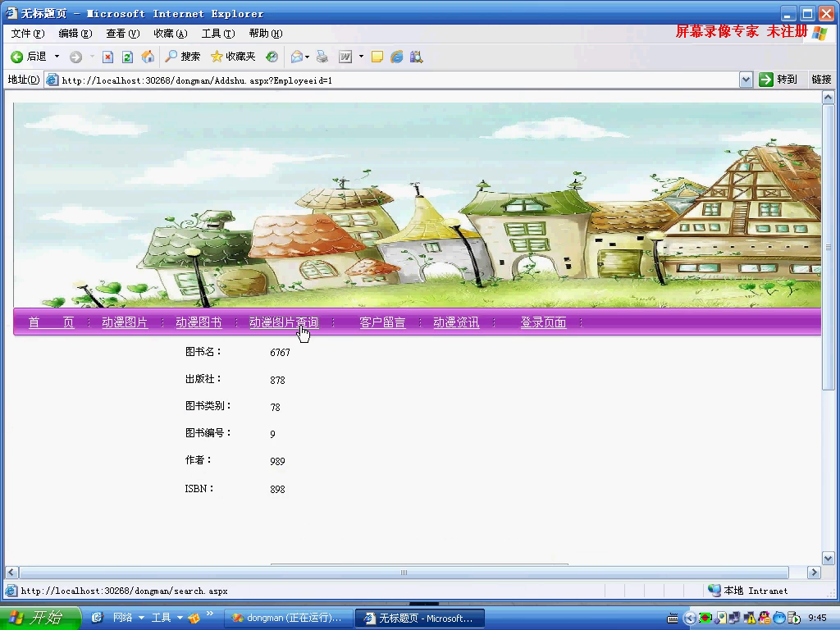840x630 pixels.
Task: Open the 查看(V) menu
Action: pos(123,33)
